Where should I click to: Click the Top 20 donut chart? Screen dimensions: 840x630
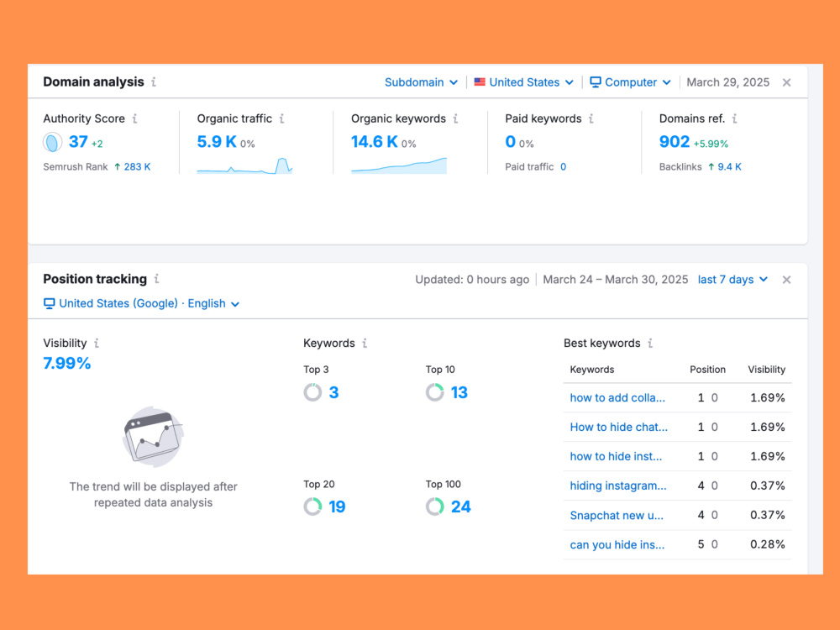[x=312, y=507]
